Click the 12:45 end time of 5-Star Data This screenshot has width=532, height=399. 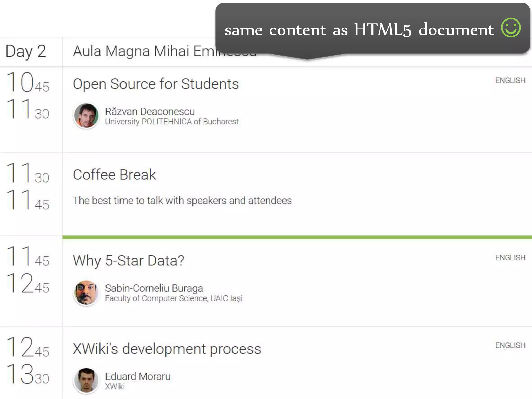tap(28, 283)
